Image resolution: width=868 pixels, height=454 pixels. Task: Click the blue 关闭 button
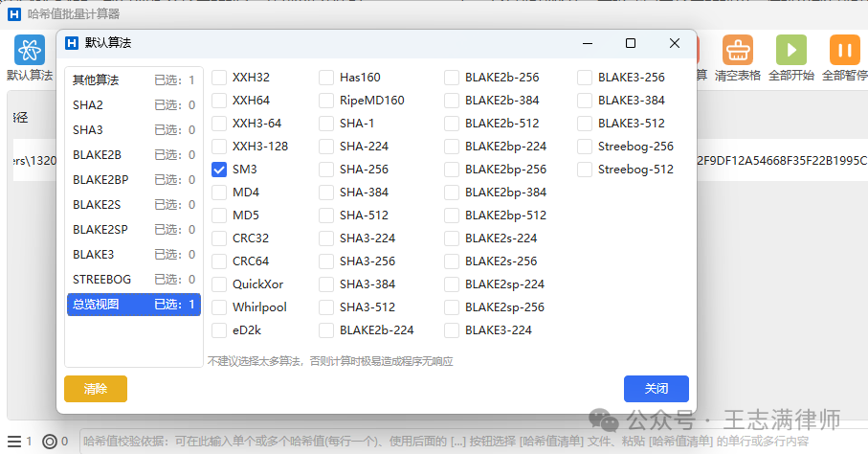[656, 389]
